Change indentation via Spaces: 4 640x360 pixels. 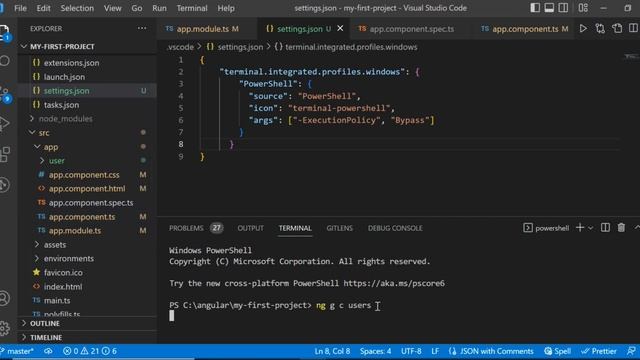click(376, 351)
